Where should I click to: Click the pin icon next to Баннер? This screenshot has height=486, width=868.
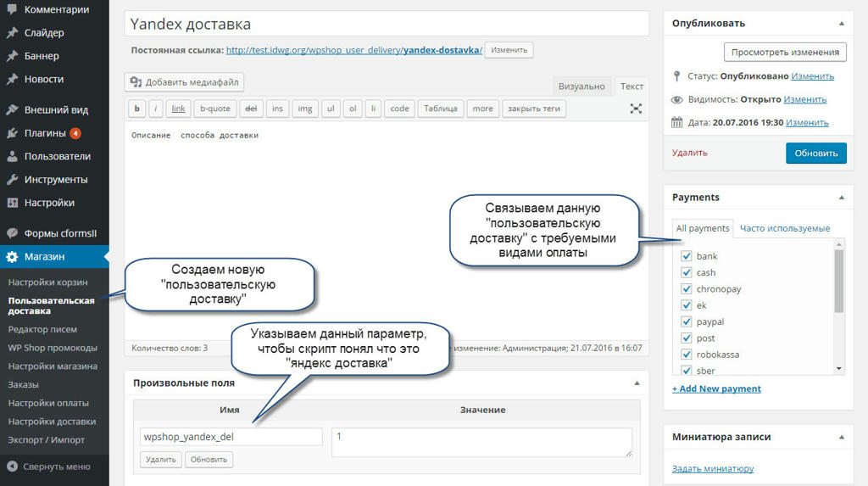pyautogui.click(x=12, y=56)
